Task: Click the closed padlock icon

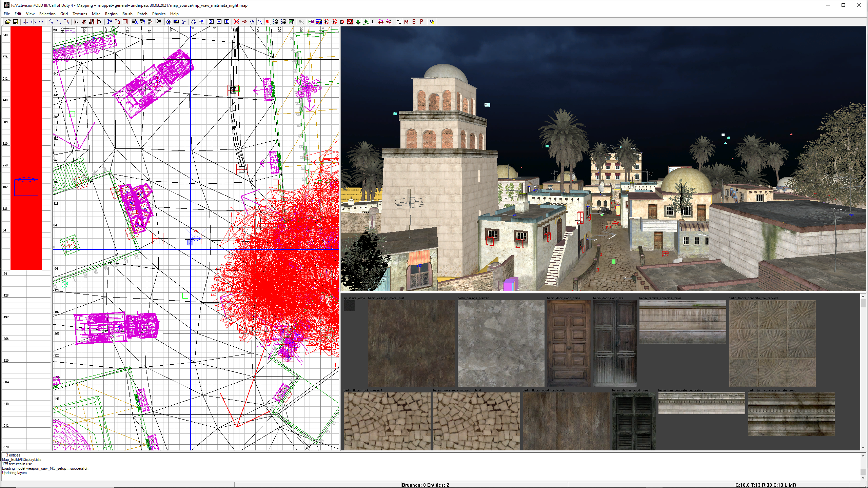Action: 276,22
